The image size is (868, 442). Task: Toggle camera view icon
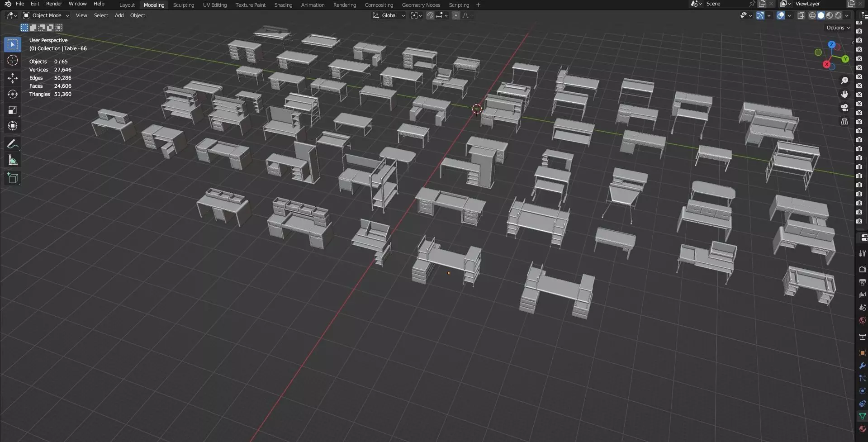844,108
